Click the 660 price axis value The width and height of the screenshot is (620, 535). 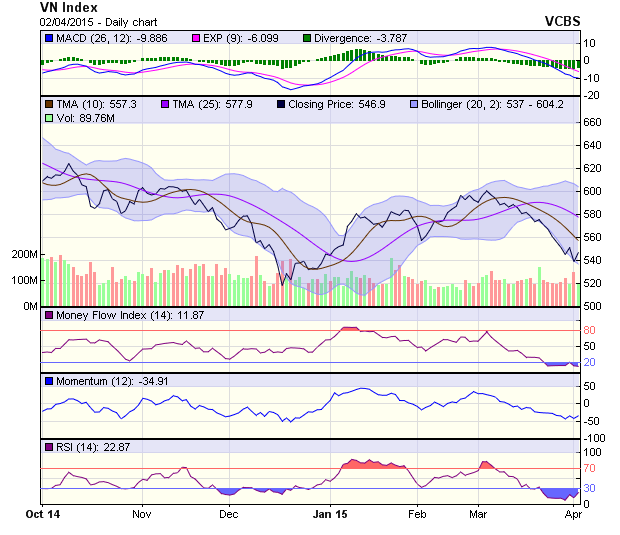[594, 122]
